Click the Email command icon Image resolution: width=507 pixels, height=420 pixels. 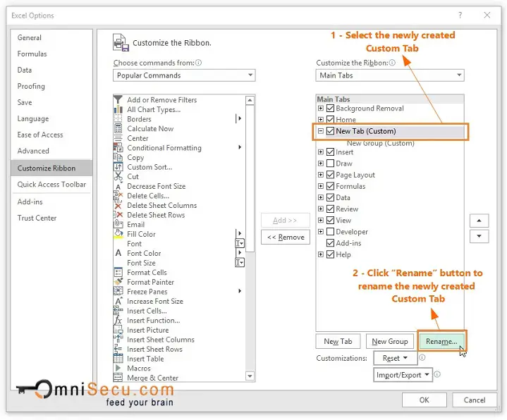pyautogui.click(x=118, y=224)
